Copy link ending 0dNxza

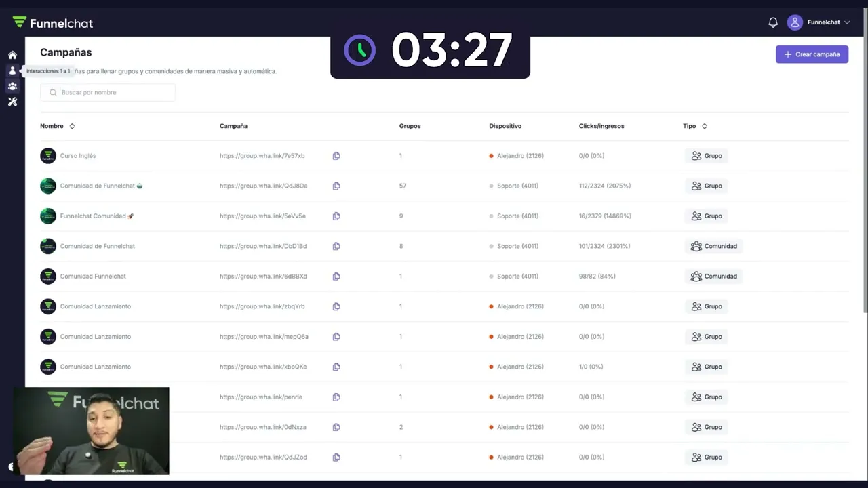coord(336,427)
